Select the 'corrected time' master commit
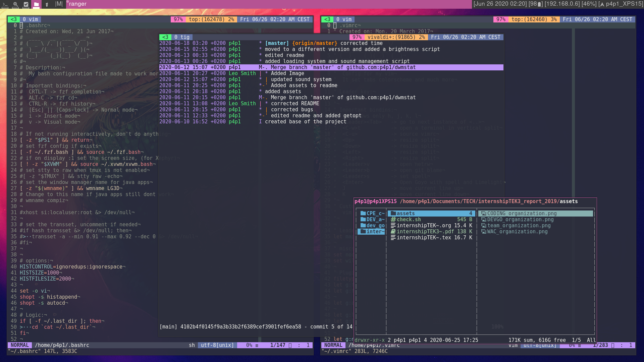This screenshot has width=644, height=362. [x=361, y=43]
